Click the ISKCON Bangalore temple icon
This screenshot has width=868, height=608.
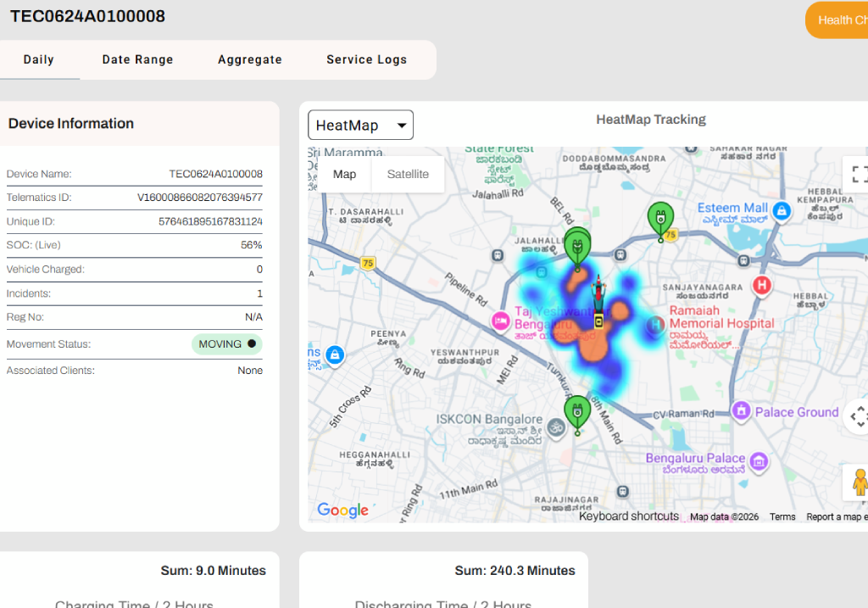point(556,427)
